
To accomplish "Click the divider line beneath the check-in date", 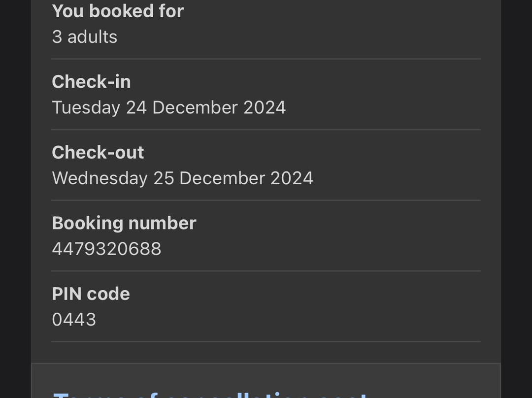I will point(266,130).
